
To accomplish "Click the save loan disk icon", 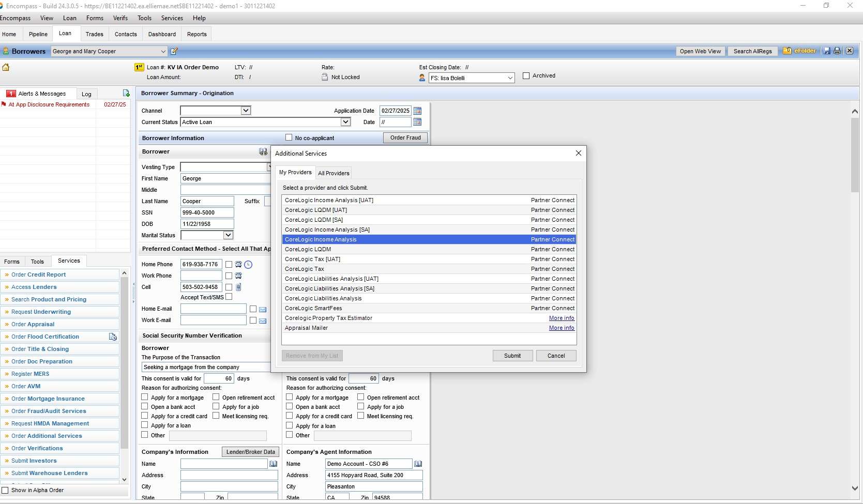I will point(827,51).
